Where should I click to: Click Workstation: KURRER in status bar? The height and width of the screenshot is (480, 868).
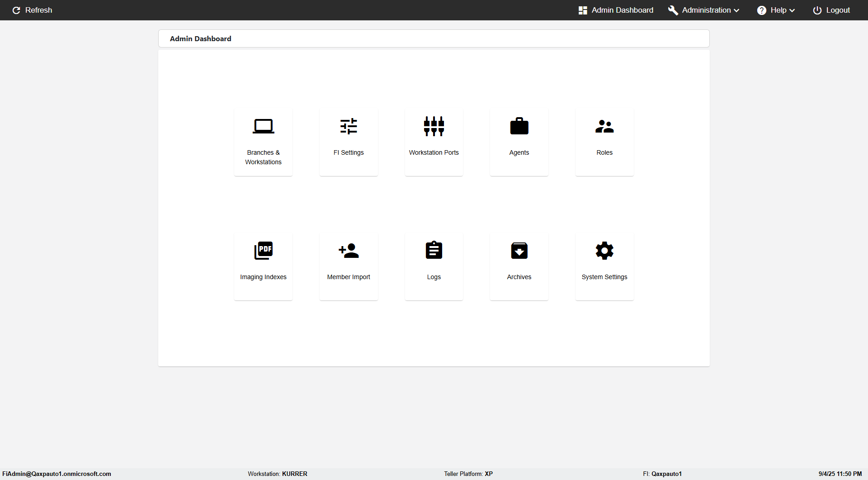tap(278, 474)
